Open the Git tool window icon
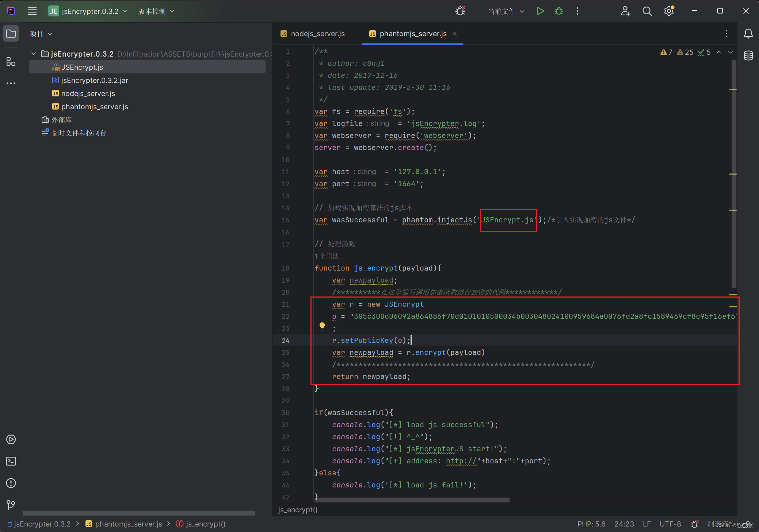This screenshot has height=532, width=759. pos(11,505)
